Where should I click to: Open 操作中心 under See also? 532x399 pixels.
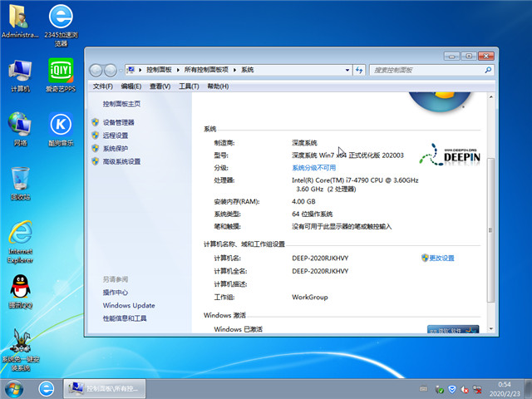tap(116, 293)
